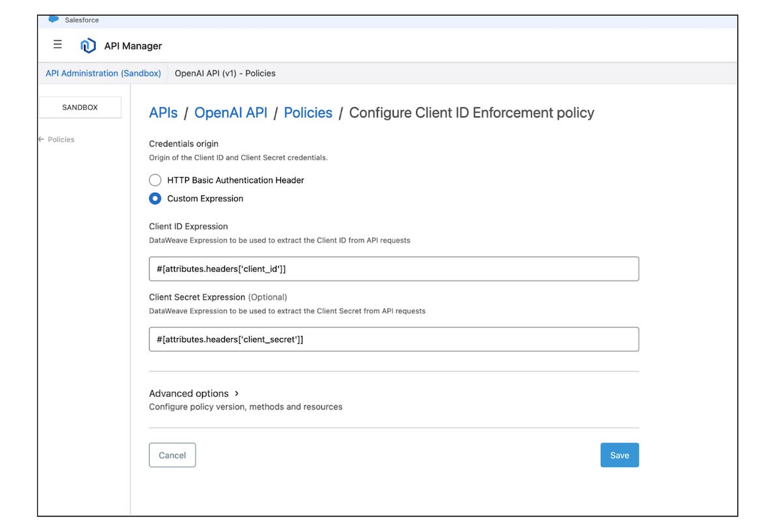Screen dimensions: 782x532
Task: Open the OpenAI API breadcrumb link
Action: [231, 113]
